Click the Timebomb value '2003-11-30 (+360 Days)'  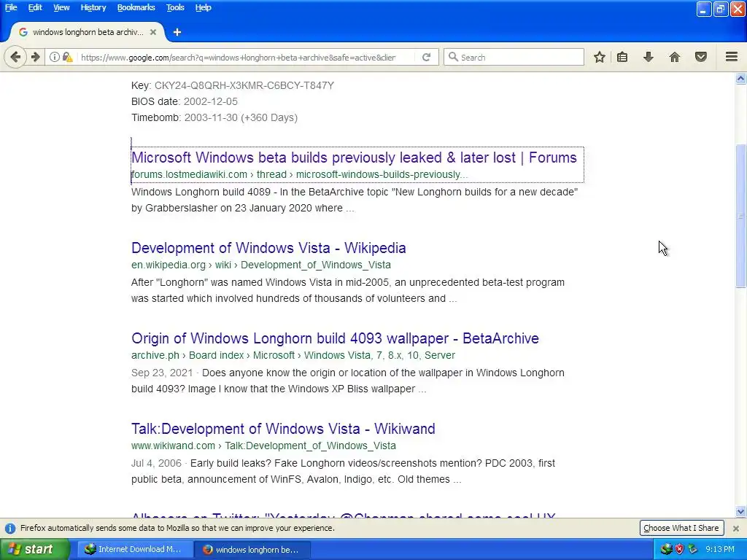241,117
